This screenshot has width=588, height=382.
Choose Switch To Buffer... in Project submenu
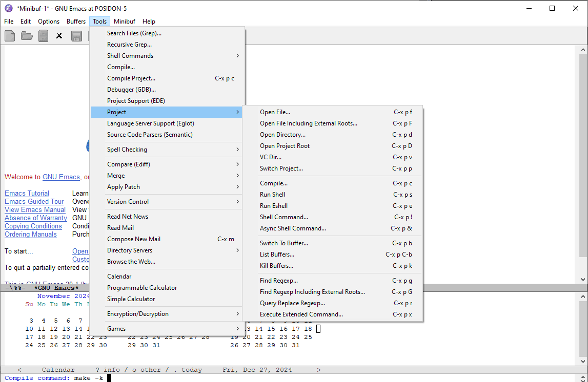333,243
